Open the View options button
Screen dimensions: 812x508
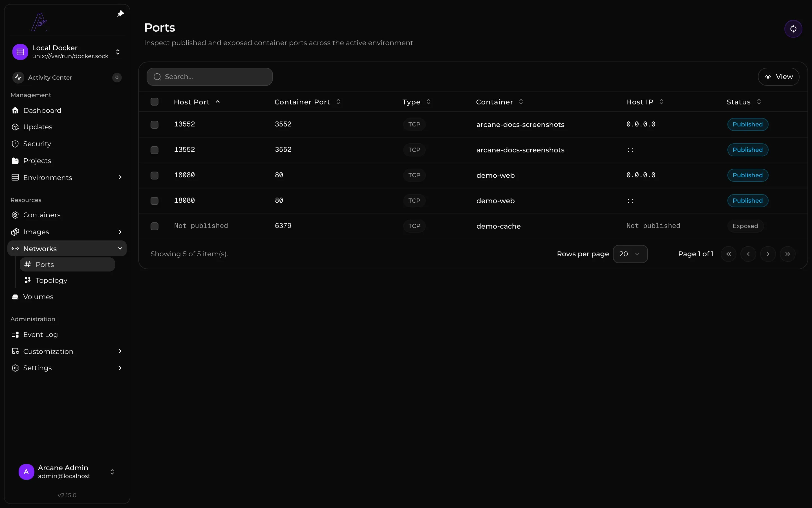pyautogui.click(x=778, y=76)
